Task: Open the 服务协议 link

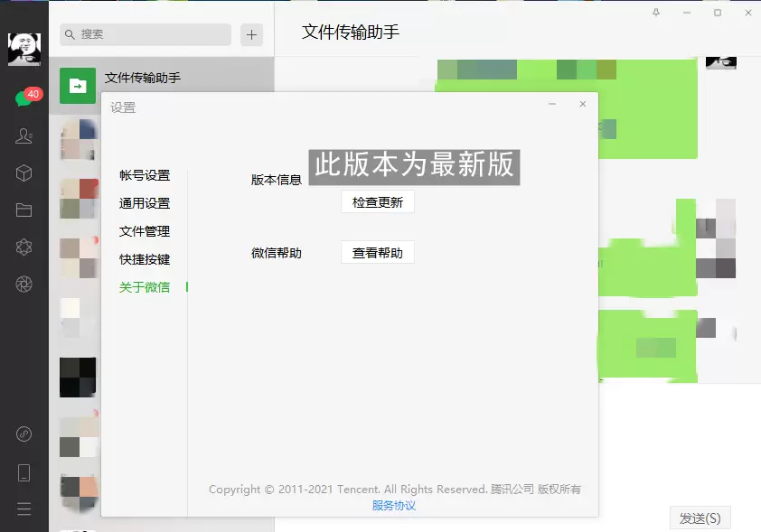Action: point(393,506)
